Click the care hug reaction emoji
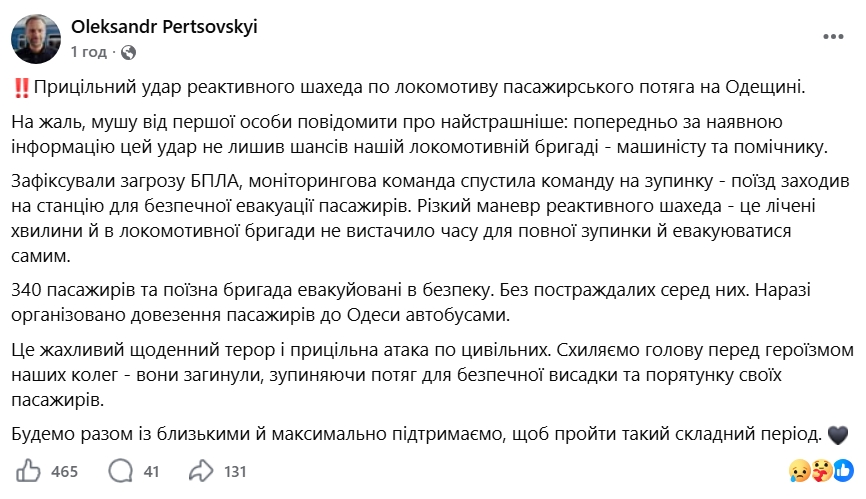 click(x=822, y=471)
